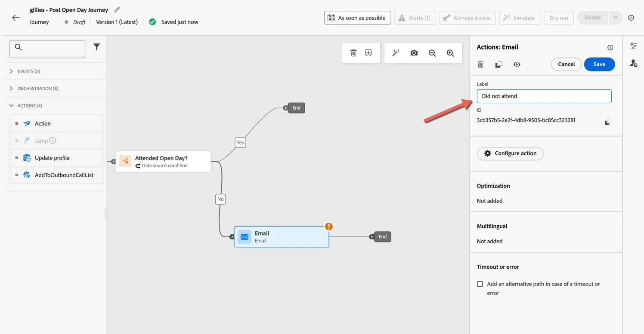
Task: Click the Configure action button
Action: pyautogui.click(x=510, y=153)
